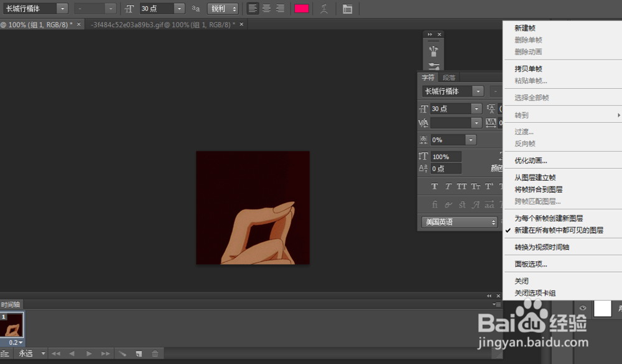Open frame delay 0.2 dropdown
622x364 pixels.
tap(16, 342)
